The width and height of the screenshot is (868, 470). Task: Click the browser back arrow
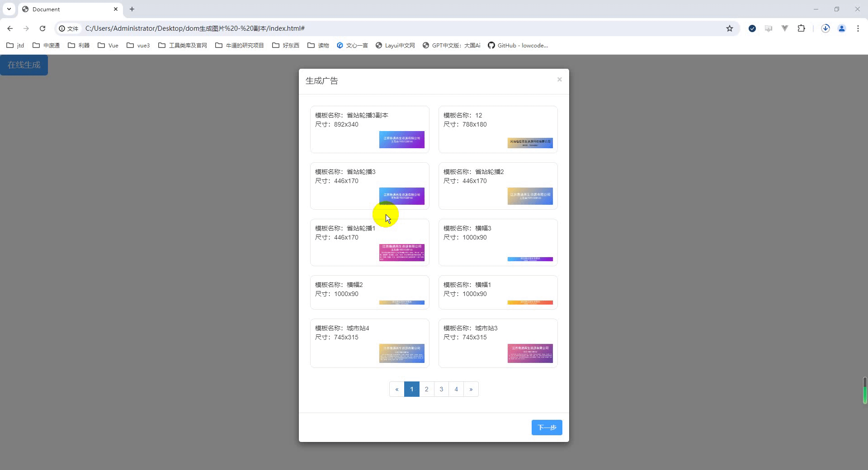pyautogui.click(x=10, y=28)
